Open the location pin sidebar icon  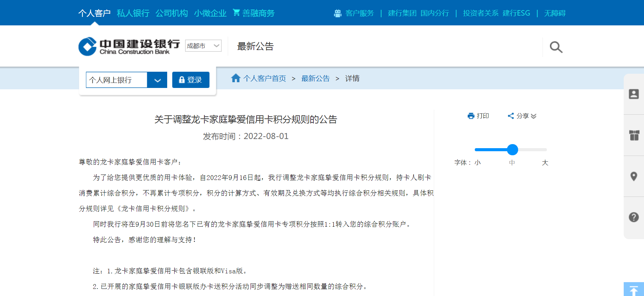tap(634, 176)
